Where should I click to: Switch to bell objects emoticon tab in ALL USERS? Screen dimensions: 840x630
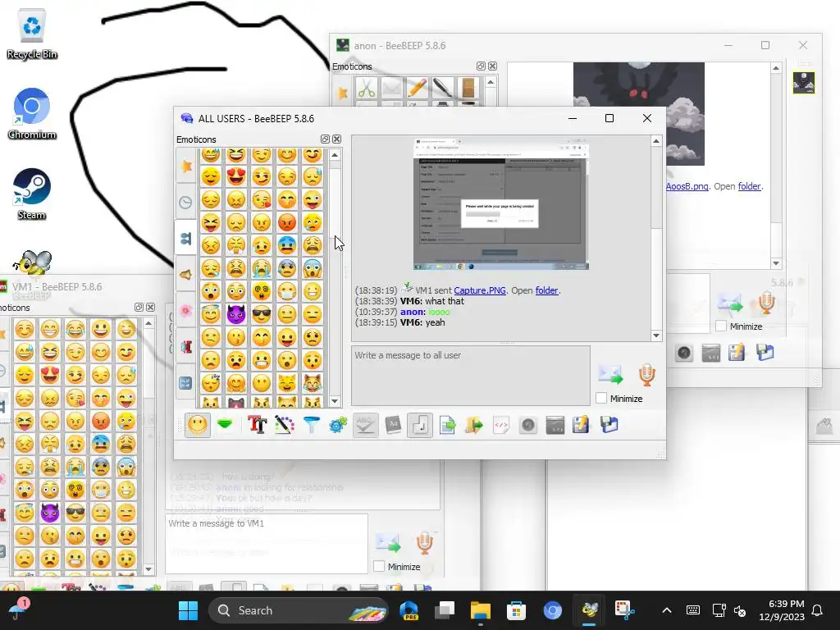[186, 274]
